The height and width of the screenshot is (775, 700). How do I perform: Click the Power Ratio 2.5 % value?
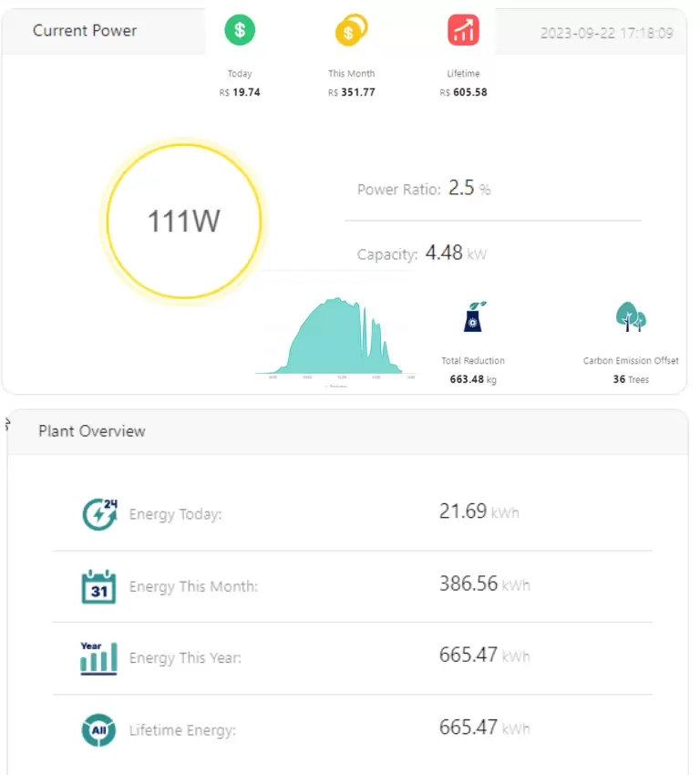(x=469, y=189)
